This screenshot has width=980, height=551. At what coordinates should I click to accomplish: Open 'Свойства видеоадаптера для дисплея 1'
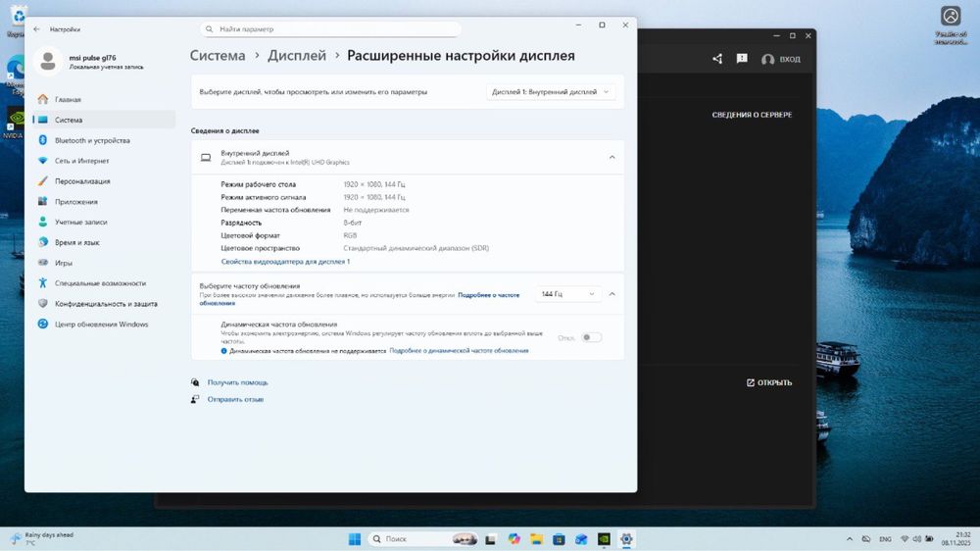pos(285,262)
